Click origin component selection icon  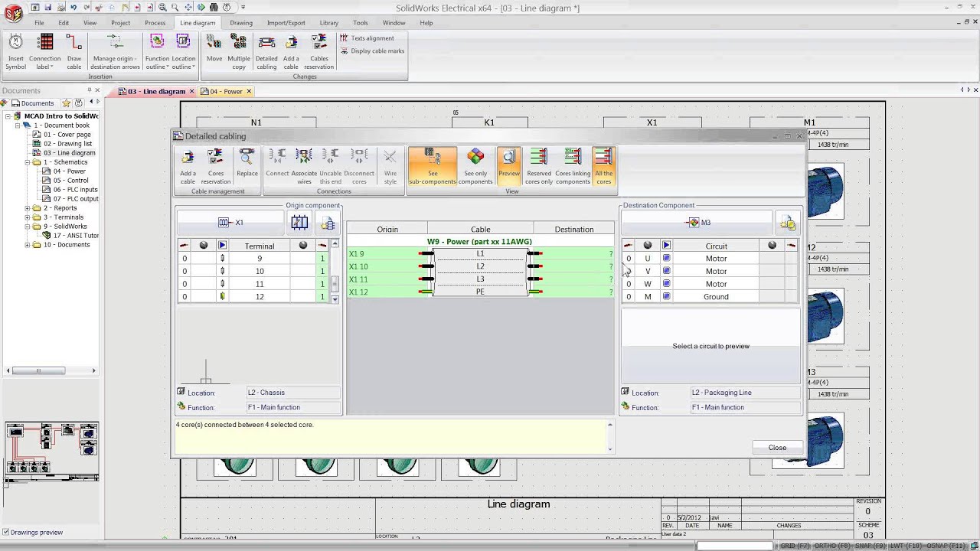pyautogui.click(x=328, y=223)
